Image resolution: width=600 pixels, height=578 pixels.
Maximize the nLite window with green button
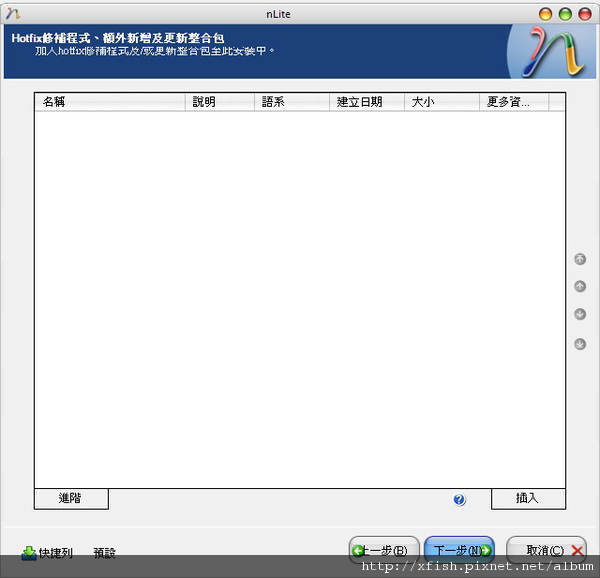click(565, 14)
